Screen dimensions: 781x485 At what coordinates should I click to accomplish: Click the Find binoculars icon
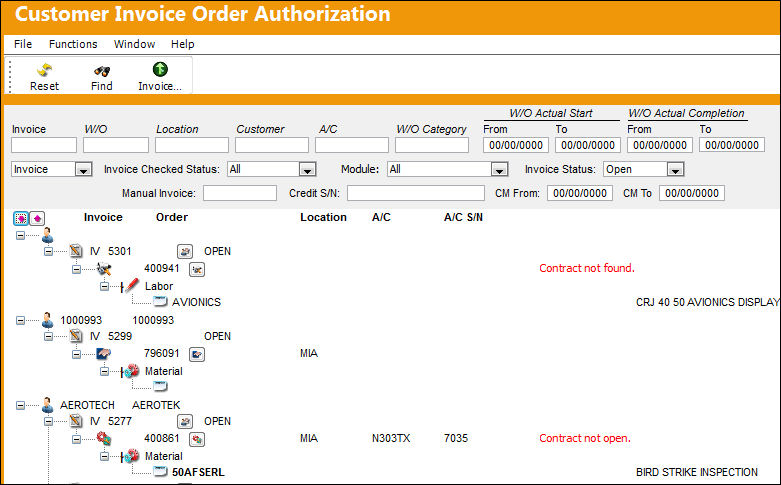pyautogui.click(x=102, y=71)
